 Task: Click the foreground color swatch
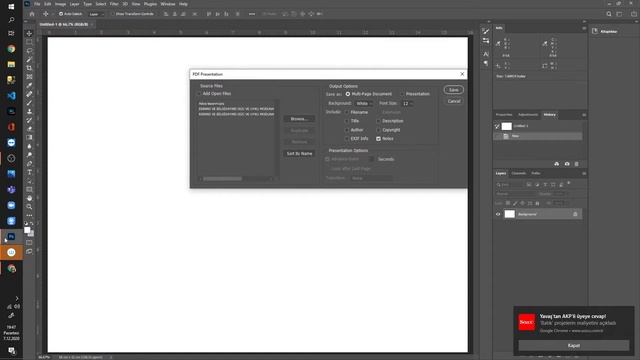(27, 230)
